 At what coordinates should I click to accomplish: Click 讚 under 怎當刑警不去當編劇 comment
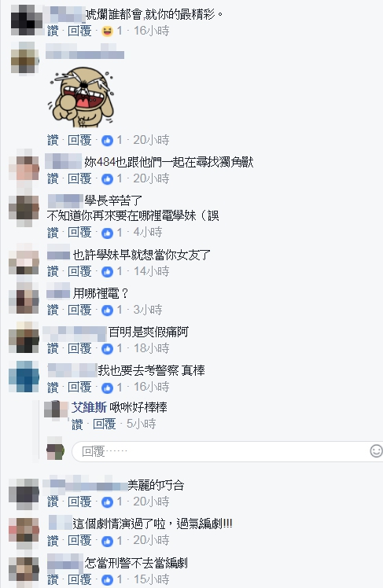pyautogui.click(x=53, y=579)
